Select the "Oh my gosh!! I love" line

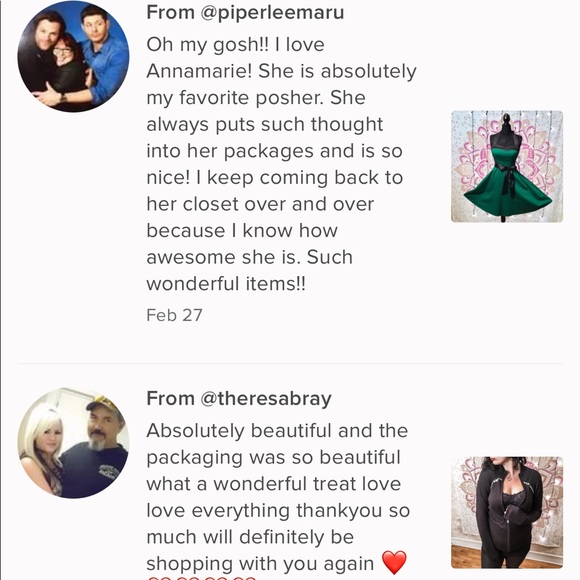(235, 45)
